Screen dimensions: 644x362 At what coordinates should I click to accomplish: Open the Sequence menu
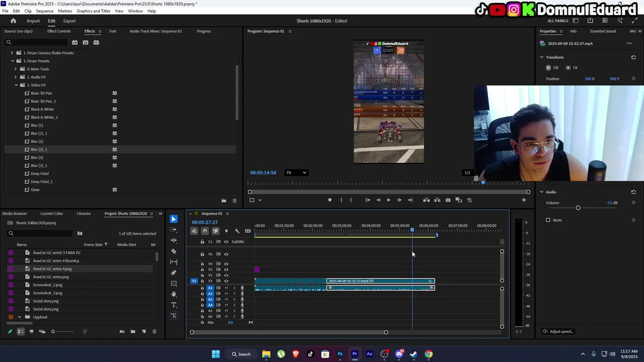tap(45, 11)
